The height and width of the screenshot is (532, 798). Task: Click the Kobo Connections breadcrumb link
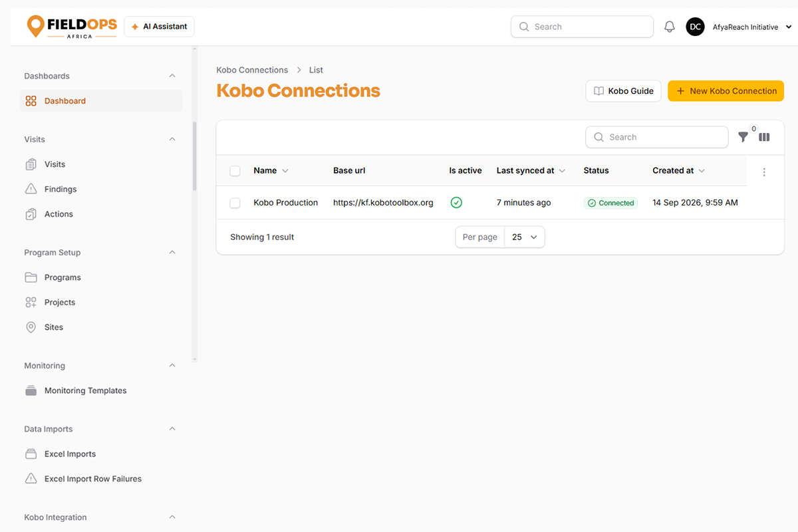point(252,70)
